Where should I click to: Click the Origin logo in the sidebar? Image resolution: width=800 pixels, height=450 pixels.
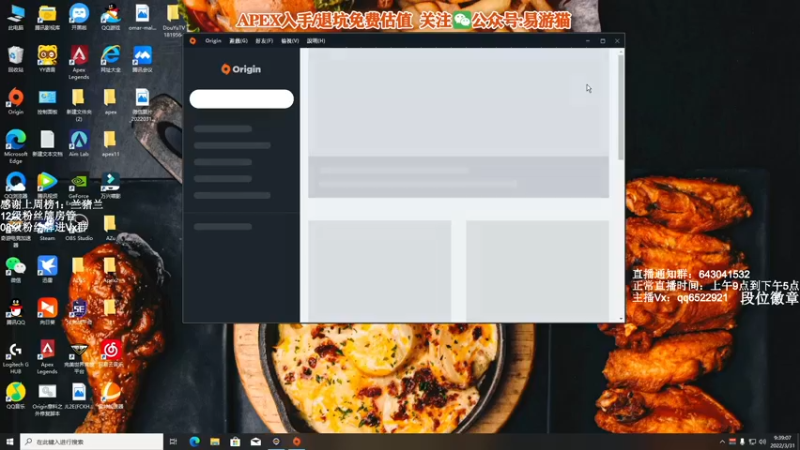point(241,69)
